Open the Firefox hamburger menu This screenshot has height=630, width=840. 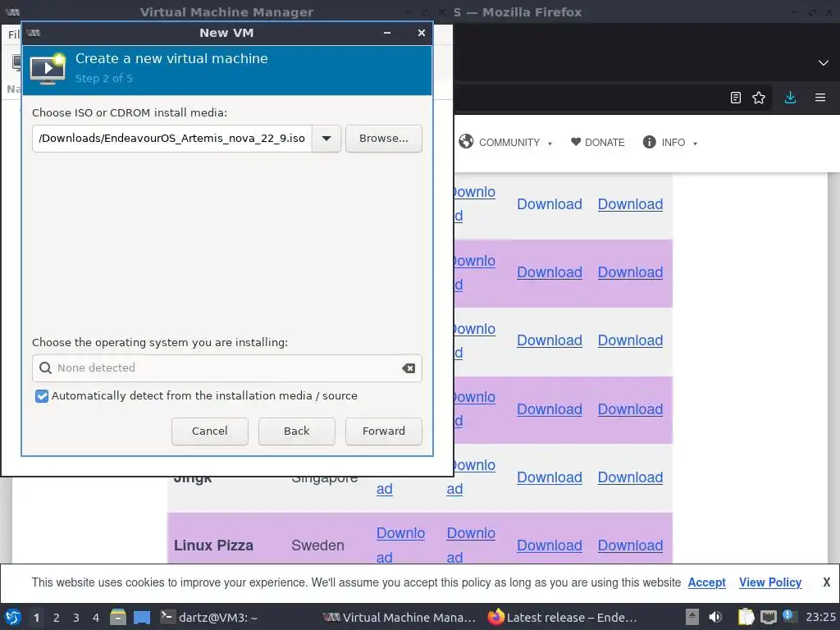tap(820, 98)
